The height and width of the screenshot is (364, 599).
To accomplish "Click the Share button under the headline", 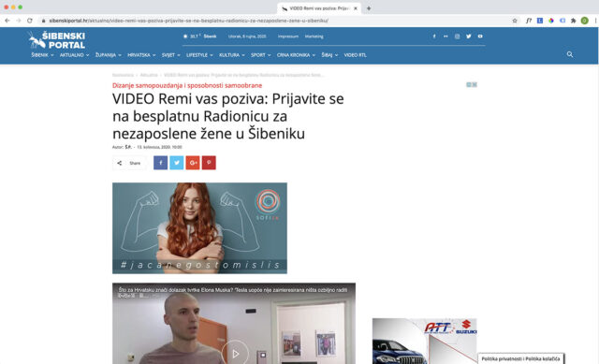I will click(x=129, y=163).
